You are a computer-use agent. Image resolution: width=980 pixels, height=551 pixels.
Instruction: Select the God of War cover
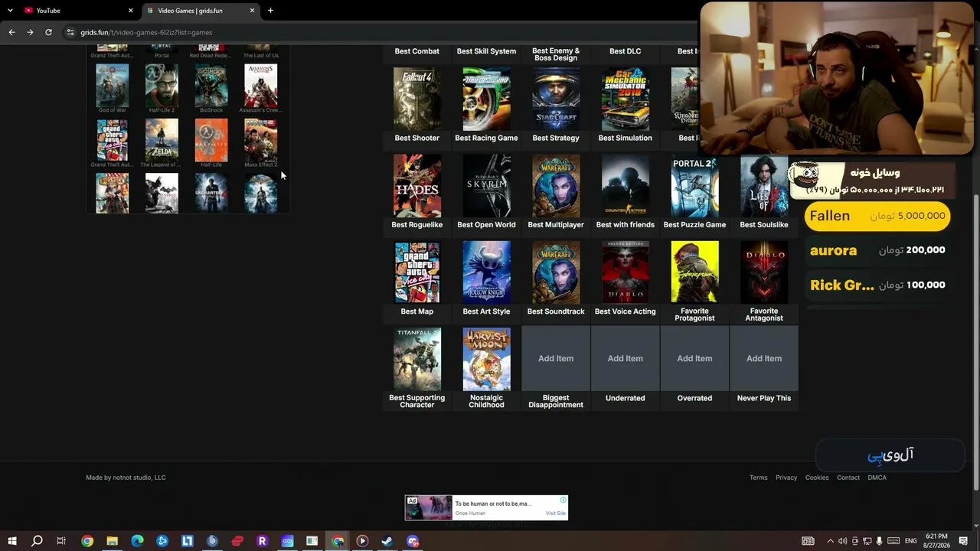coord(113,85)
